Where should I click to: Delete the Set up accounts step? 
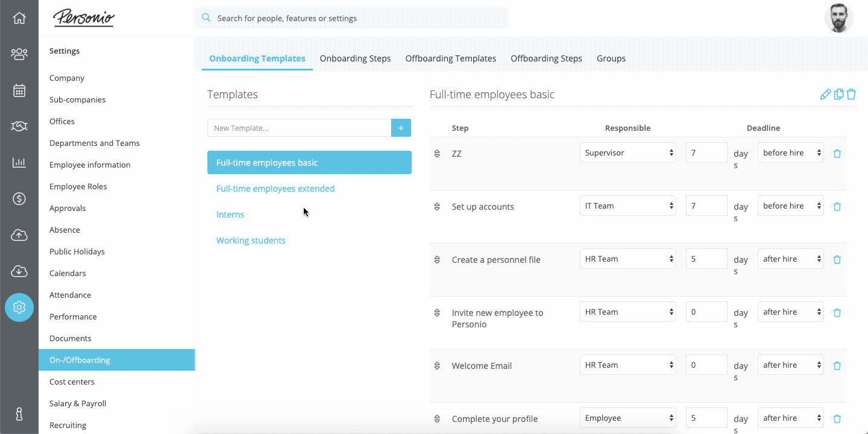(x=837, y=207)
